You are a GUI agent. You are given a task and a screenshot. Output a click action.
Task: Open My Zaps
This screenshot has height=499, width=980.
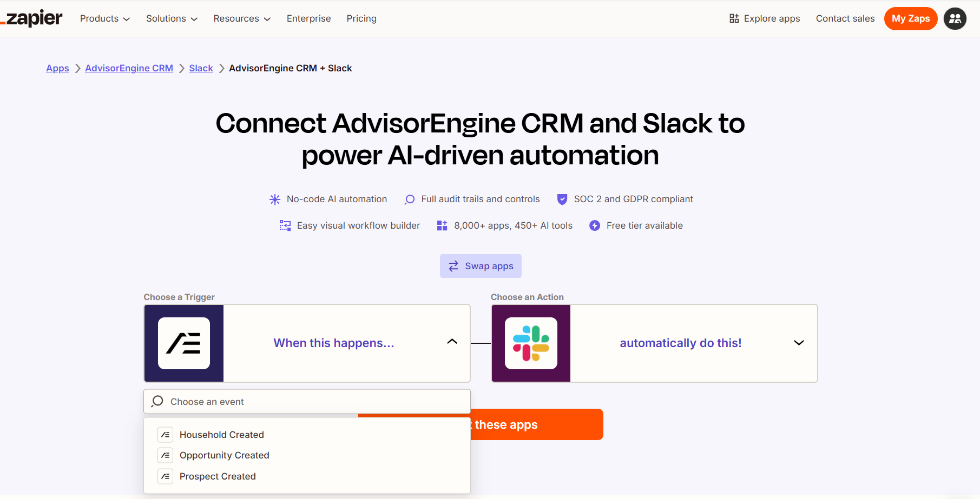pyautogui.click(x=910, y=19)
